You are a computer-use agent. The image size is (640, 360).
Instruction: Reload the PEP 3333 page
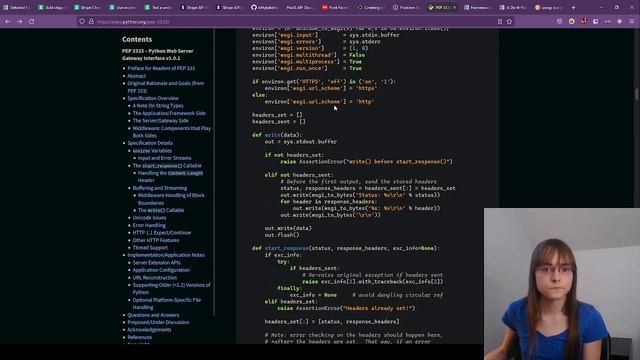click(31, 21)
